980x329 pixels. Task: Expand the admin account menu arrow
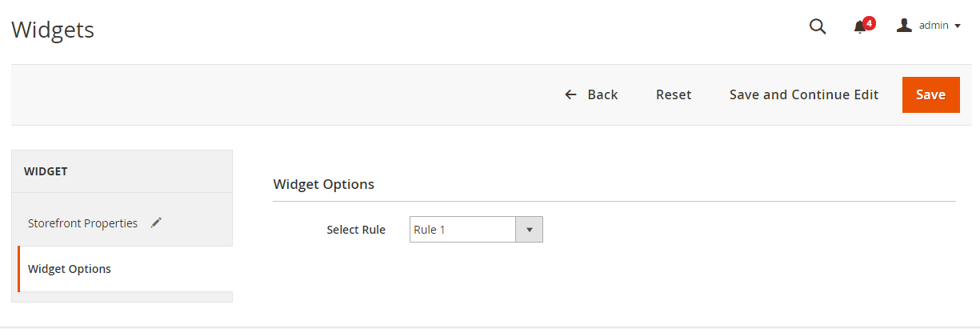coord(958,26)
